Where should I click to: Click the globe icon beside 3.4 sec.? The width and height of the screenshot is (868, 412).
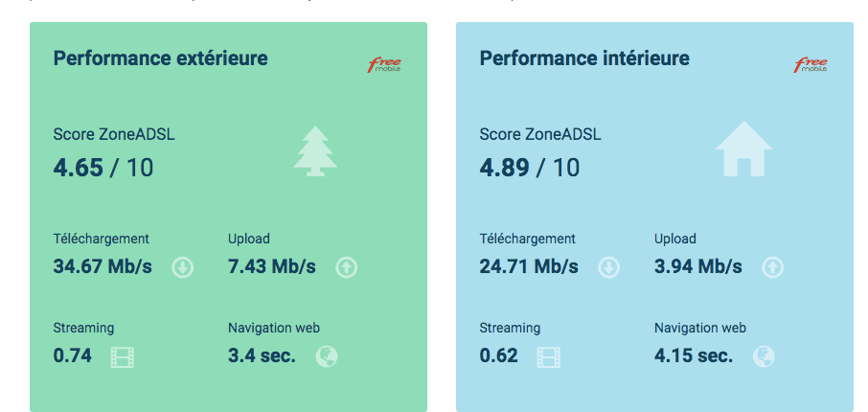[x=327, y=357]
